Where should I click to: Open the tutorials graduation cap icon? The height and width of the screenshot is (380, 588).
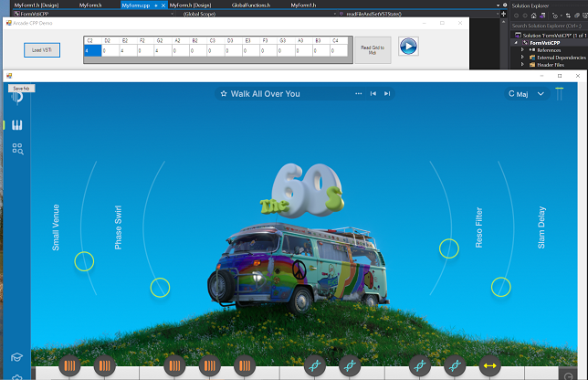(16, 357)
